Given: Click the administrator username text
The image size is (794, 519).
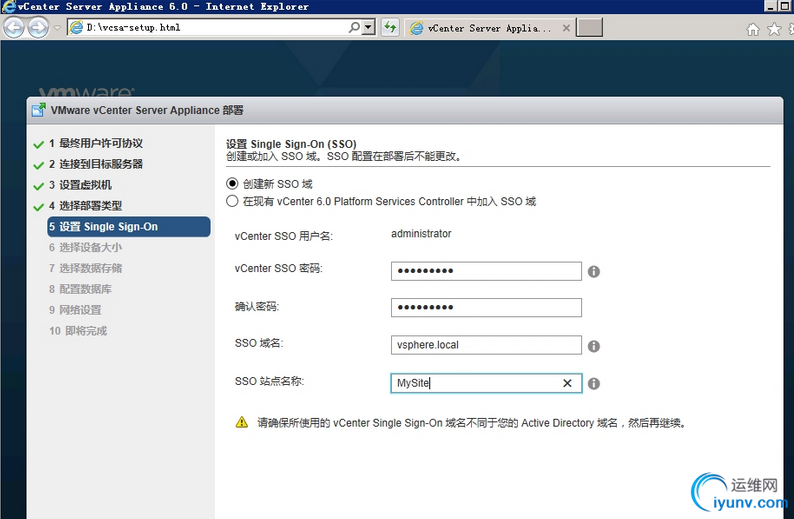Looking at the screenshot, I should pos(421,233).
